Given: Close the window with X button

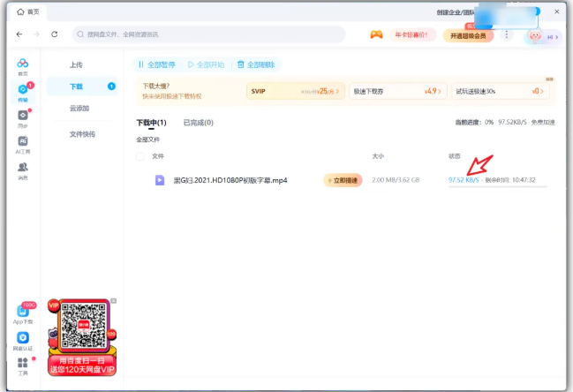Looking at the screenshot, I should [556, 11].
